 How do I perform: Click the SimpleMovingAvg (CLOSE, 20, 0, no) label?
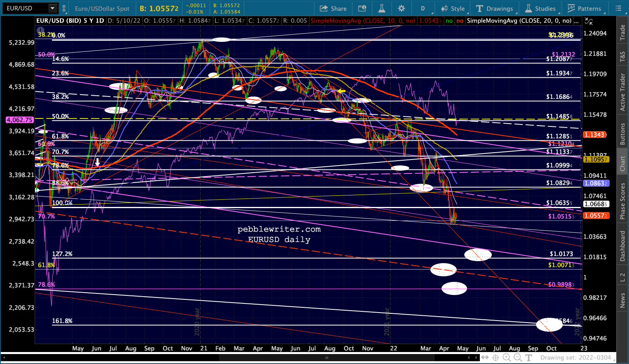pos(519,21)
